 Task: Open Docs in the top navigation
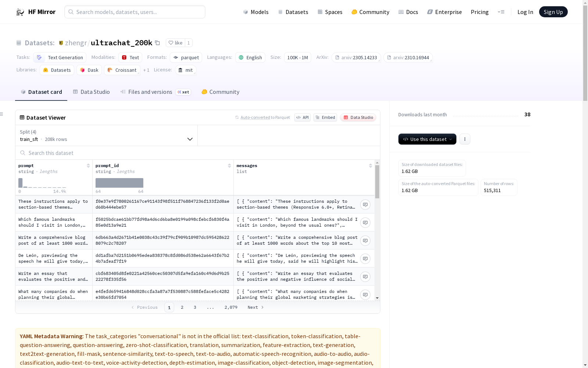(408, 12)
